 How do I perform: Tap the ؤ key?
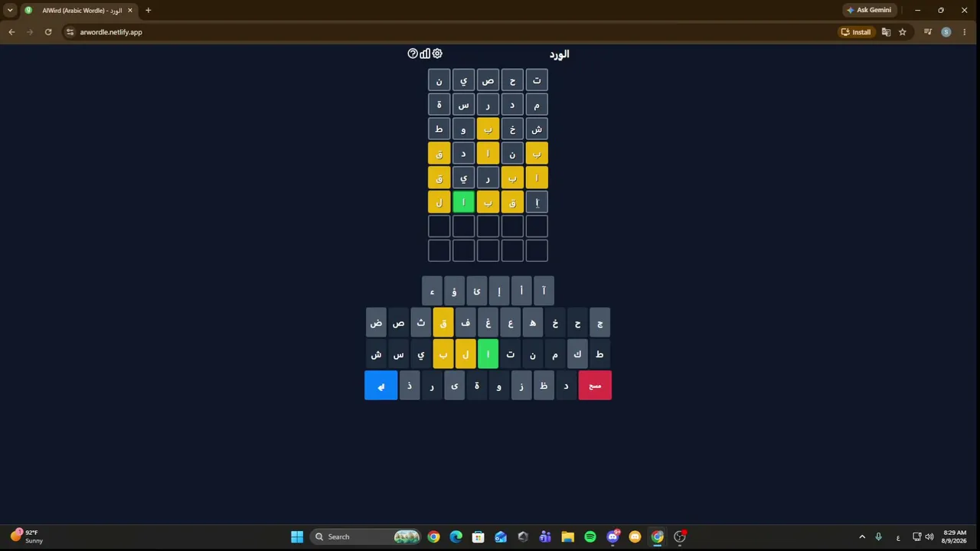[454, 292]
